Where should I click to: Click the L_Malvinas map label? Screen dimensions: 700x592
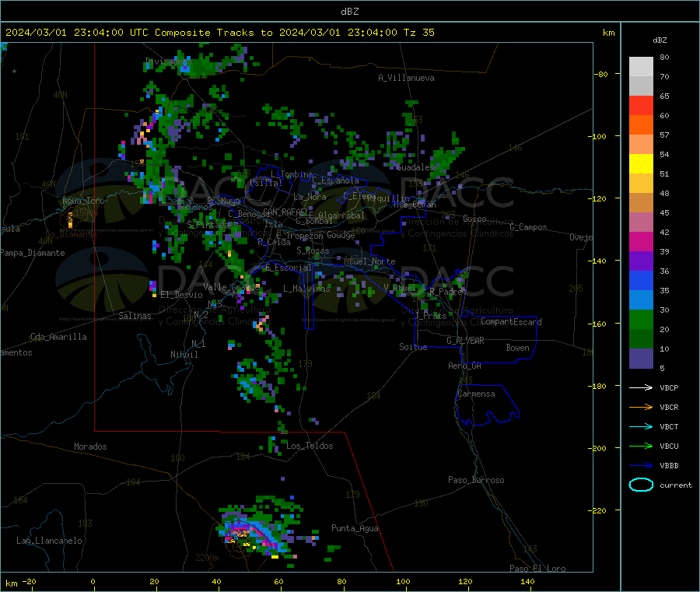(306, 289)
